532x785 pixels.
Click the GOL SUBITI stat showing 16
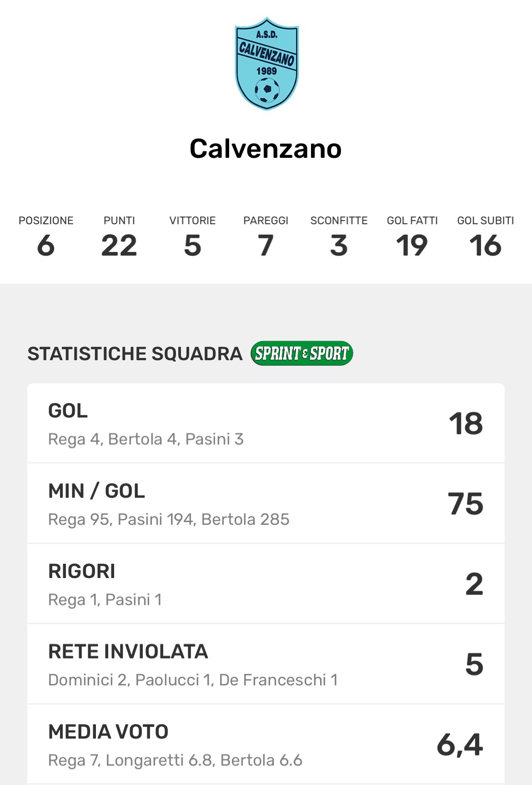click(485, 246)
